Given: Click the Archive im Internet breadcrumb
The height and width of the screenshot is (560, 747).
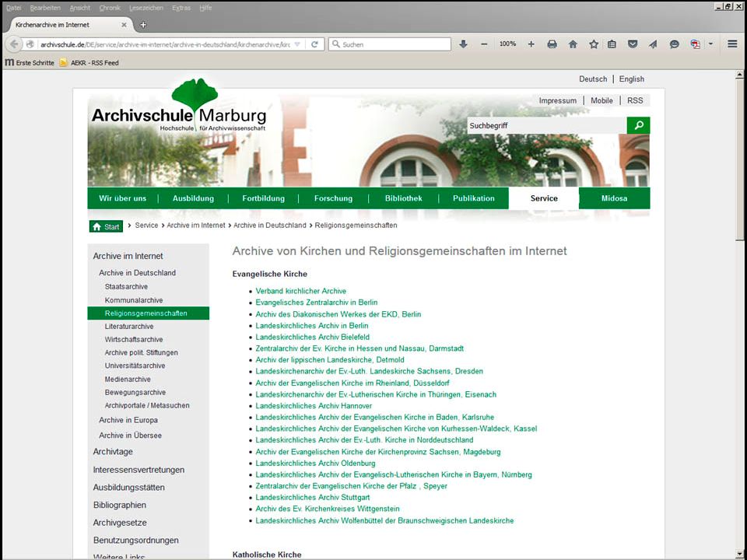Looking at the screenshot, I should pos(196,226).
